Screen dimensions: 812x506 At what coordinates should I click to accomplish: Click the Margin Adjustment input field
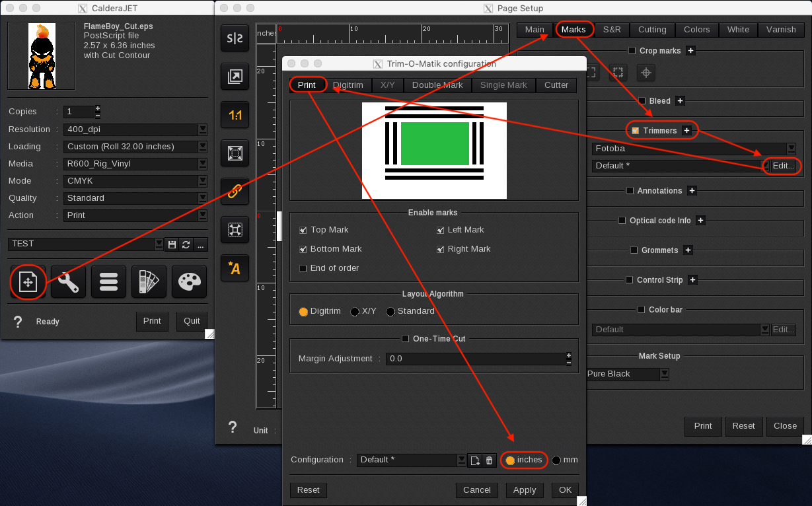click(x=476, y=359)
